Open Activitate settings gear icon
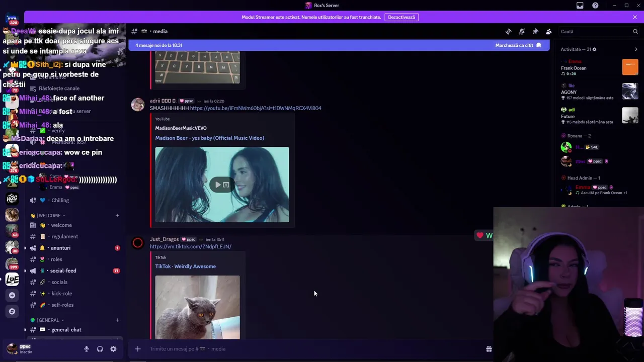This screenshot has height=362, width=644. [x=594, y=49]
